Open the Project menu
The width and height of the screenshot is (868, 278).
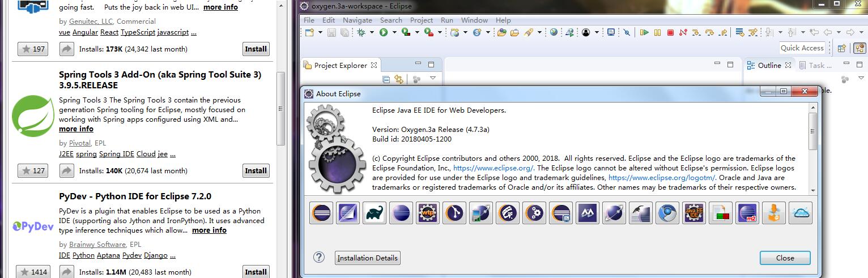pyautogui.click(x=422, y=20)
